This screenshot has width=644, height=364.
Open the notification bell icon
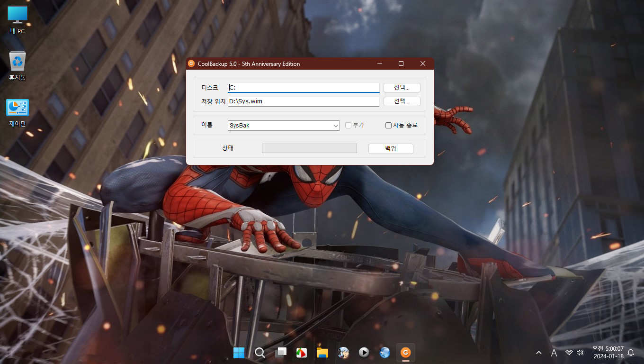pyautogui.click(x=631, y=353)
